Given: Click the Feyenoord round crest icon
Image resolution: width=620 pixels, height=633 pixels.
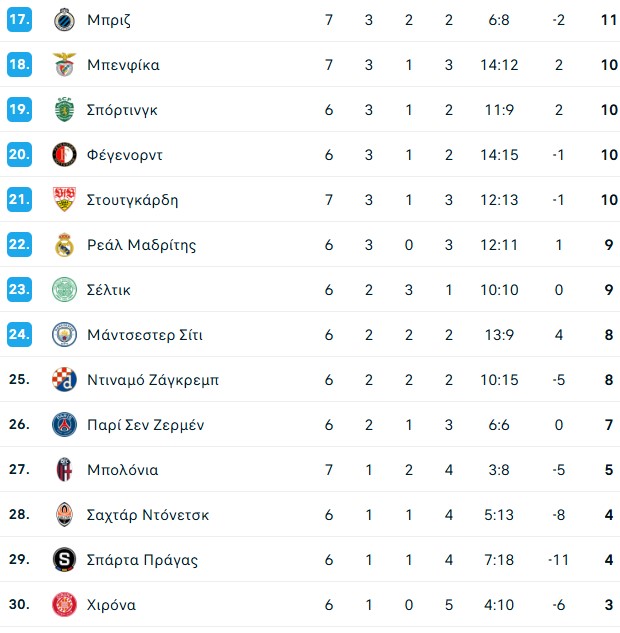Looking at the screenshot, I should 64,155.
